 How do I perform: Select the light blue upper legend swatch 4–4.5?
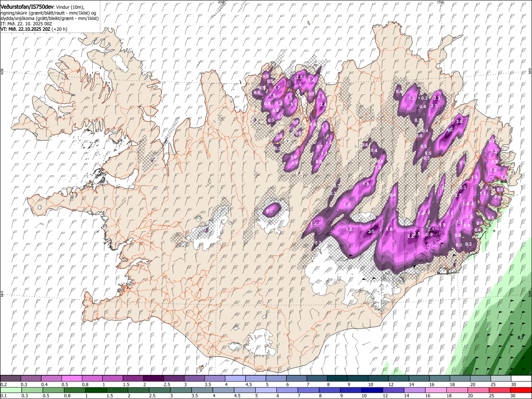click(x=234, y=378)
